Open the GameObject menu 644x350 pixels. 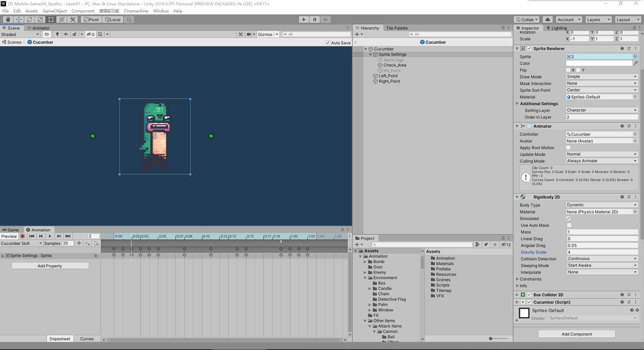55,11
